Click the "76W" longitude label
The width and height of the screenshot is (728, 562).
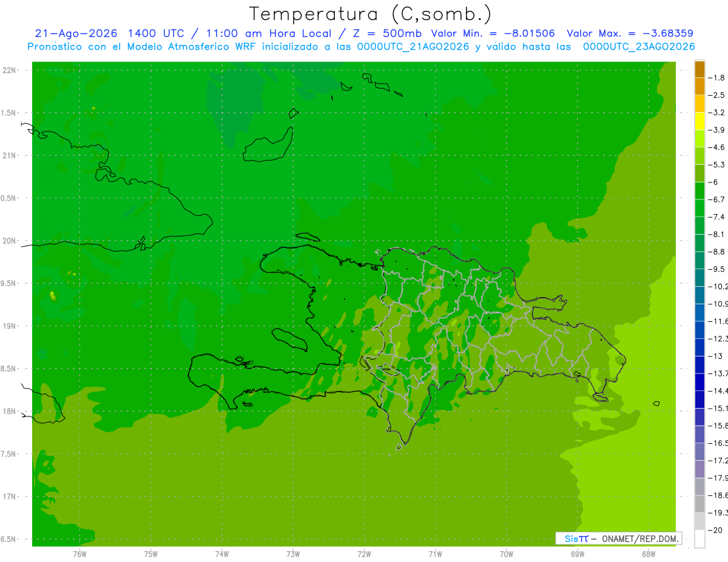coord(79,554)
